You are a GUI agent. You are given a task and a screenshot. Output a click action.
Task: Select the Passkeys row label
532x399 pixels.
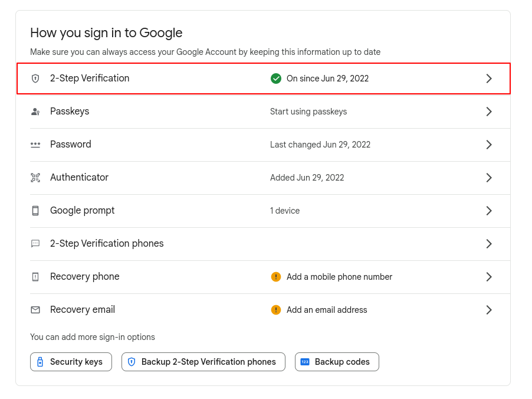click(x=70, y=112)
